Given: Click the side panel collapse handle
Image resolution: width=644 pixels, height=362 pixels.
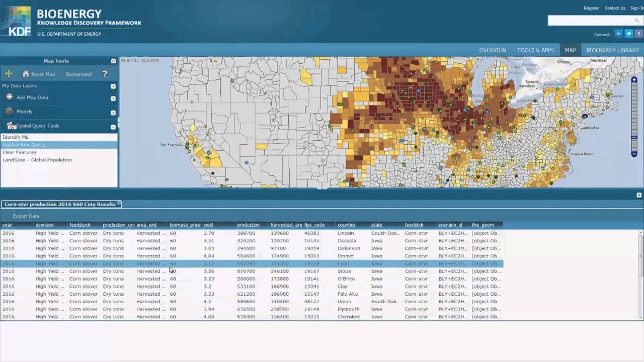Looking at the screenshot, I should pyautogui.click(x=119, y=122).
